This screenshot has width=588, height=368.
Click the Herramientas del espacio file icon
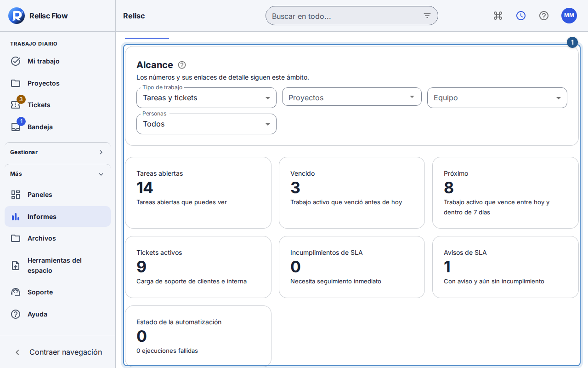coord(16,265)
